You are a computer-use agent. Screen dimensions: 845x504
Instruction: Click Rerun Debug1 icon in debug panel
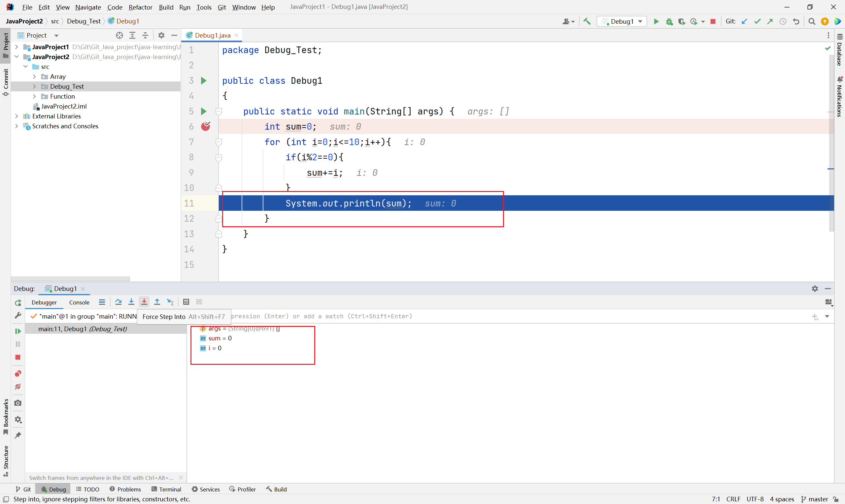[x=18, y=302]
